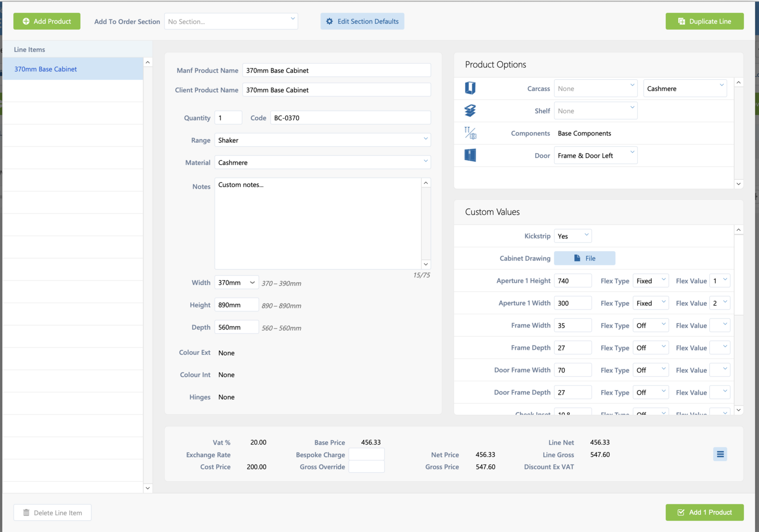Open Aperture 1 Width Flex Value dropdown
The height and width of the screenshot is (532, 759).
coord(720,303)
